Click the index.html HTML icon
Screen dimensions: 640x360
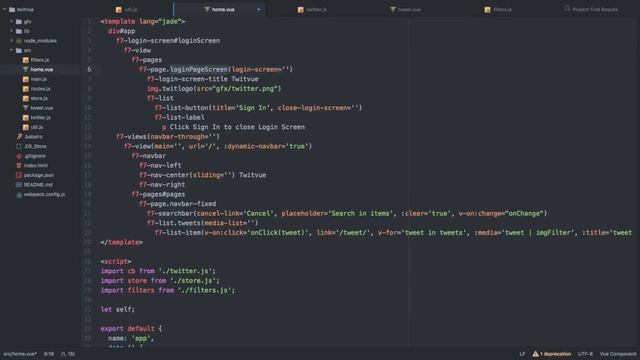[19, 165]
